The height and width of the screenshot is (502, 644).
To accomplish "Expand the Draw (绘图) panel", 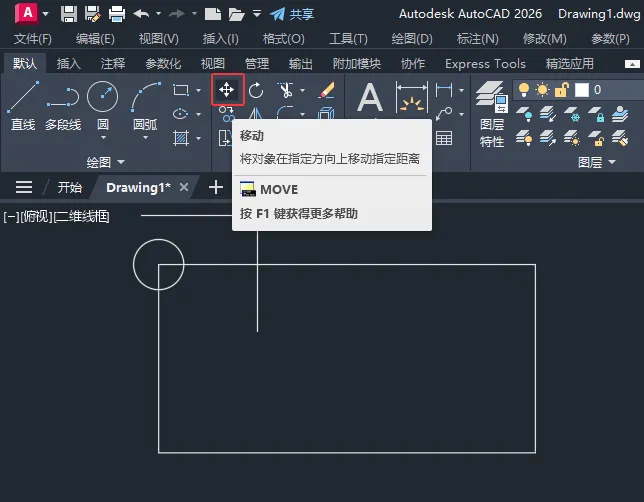I will click(105, 162).
